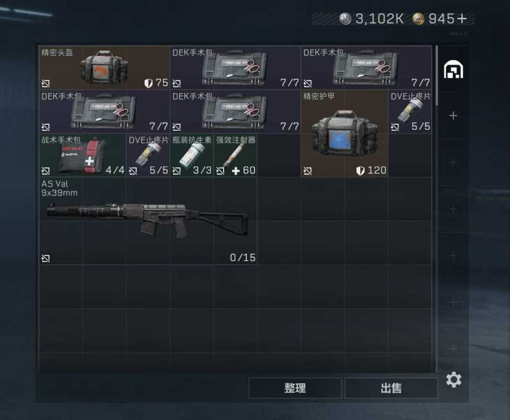Select the AS Val 9x39mm rifle
This screenshot has height=420, width=510.
[148, 221]
